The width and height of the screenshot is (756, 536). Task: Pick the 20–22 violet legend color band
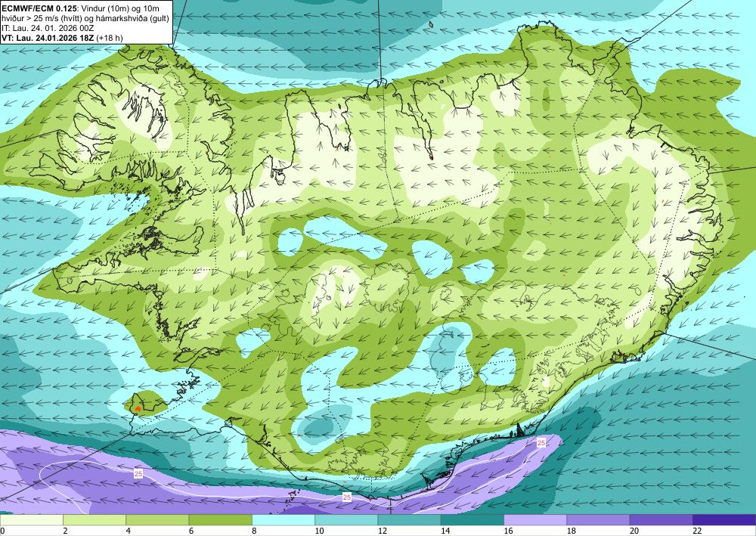click(661, 520)
